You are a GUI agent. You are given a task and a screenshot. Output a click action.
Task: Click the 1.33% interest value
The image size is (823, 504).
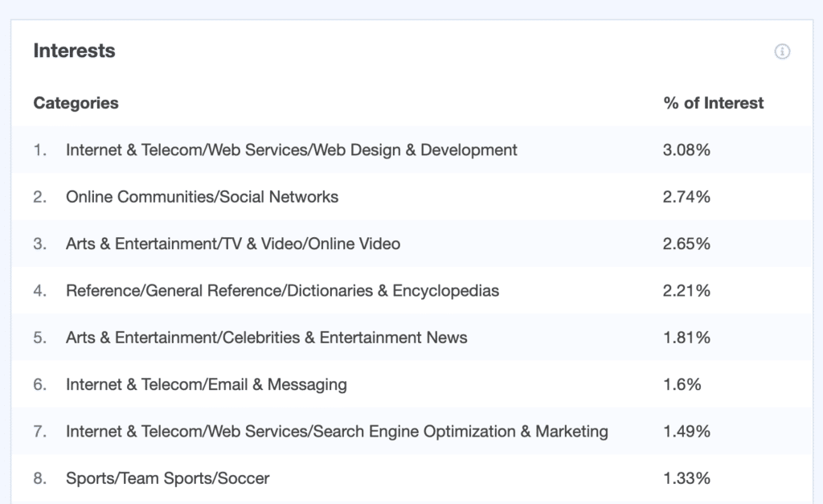tap(686, 478)
